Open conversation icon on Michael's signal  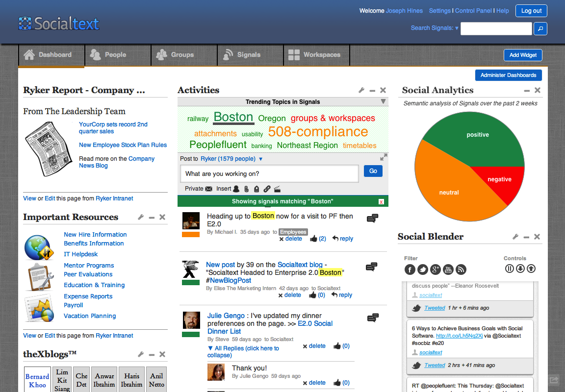(373, 218)
